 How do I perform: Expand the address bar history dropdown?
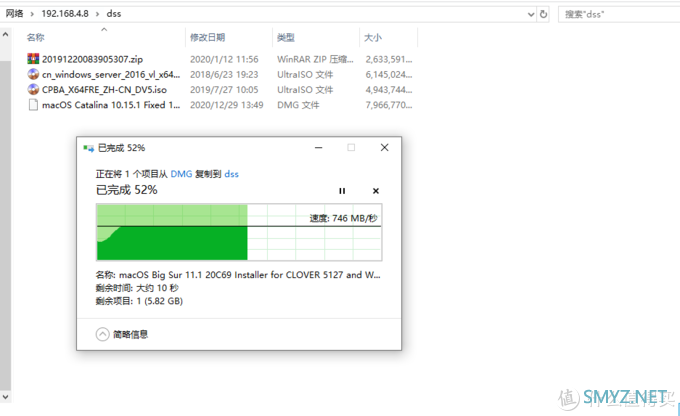coord(531,14)
